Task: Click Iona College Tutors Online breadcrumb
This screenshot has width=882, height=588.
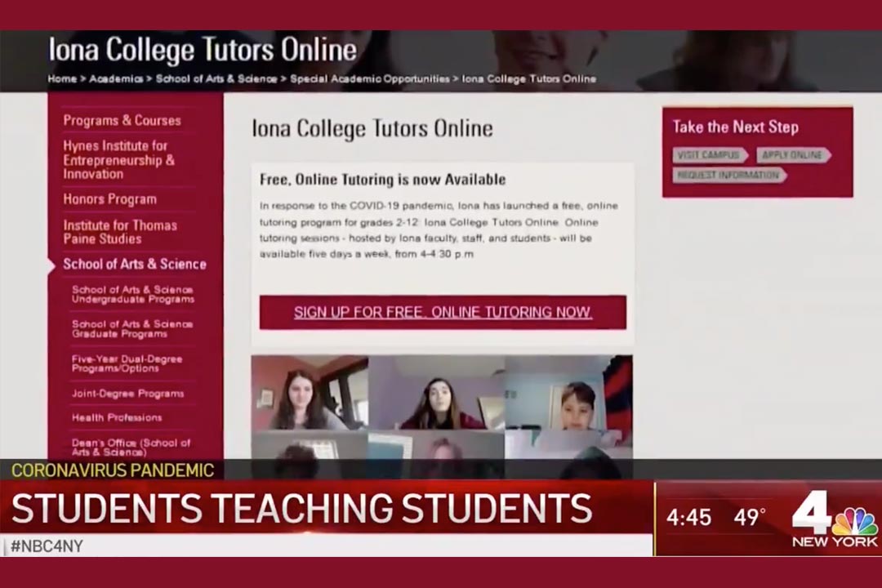Action: (528, 78)
